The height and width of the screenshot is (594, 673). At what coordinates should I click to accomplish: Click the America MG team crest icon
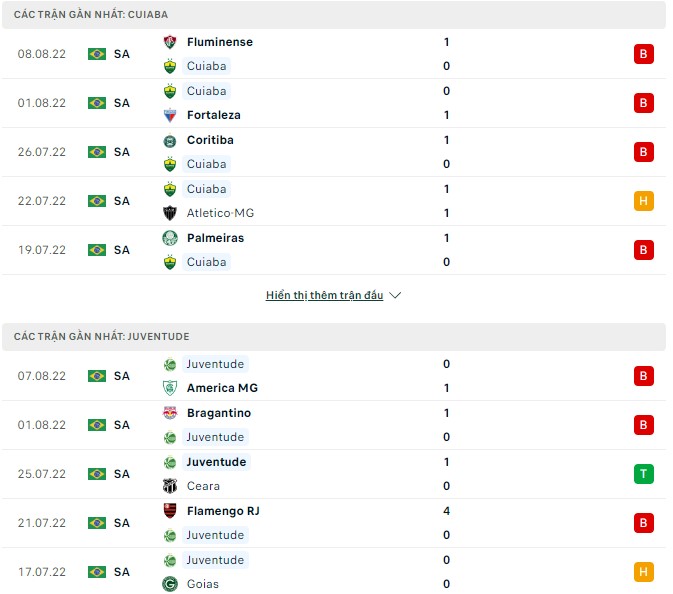pos(170,388)
